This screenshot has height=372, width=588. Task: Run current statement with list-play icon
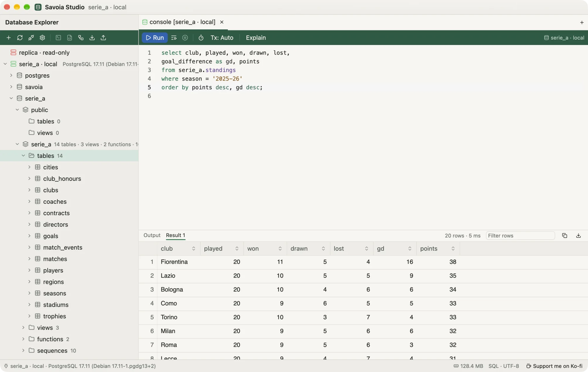tap(174, 38)
